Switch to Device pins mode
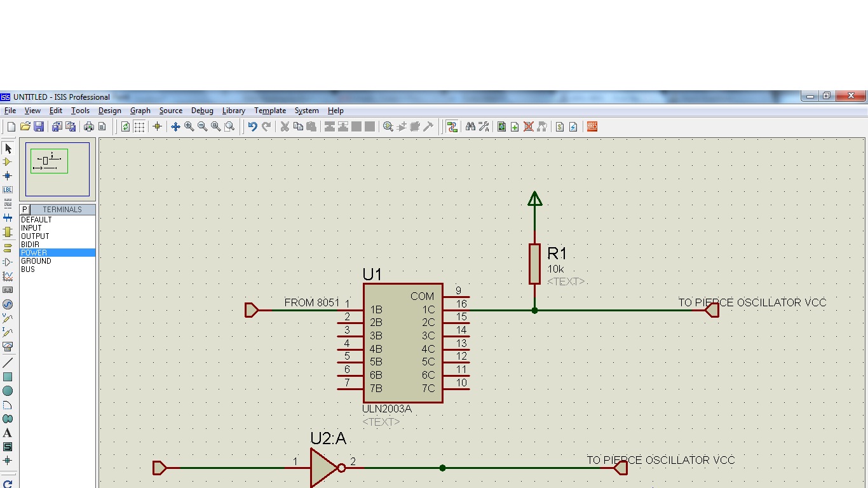868x488 pixels. 8,262
